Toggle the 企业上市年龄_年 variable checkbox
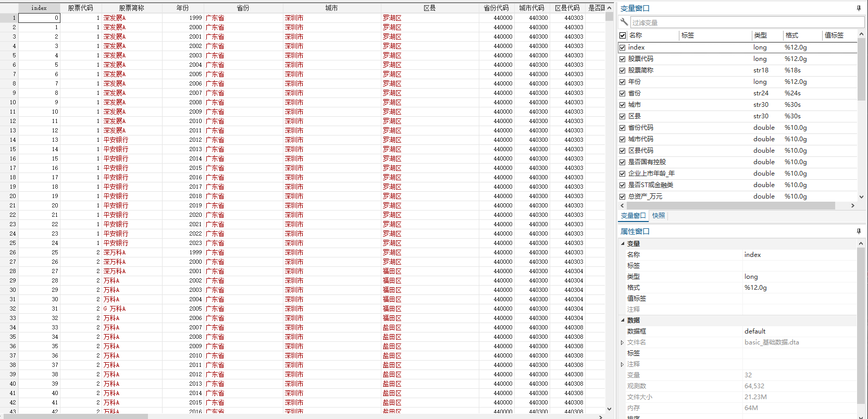This screenshot has width=868, height=419. (622, 174)
